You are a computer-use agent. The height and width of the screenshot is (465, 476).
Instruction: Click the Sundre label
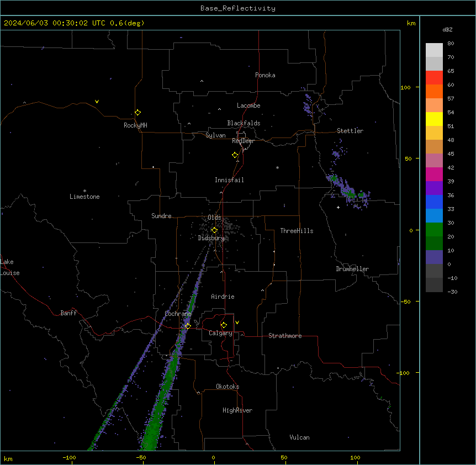(161, 216)
